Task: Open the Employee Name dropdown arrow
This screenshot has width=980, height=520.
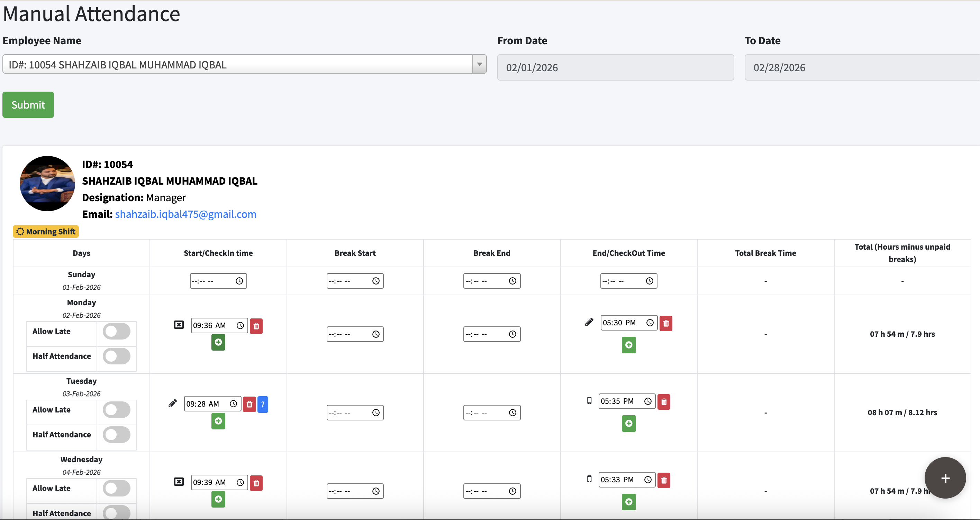Action: (x=479, y=64)
